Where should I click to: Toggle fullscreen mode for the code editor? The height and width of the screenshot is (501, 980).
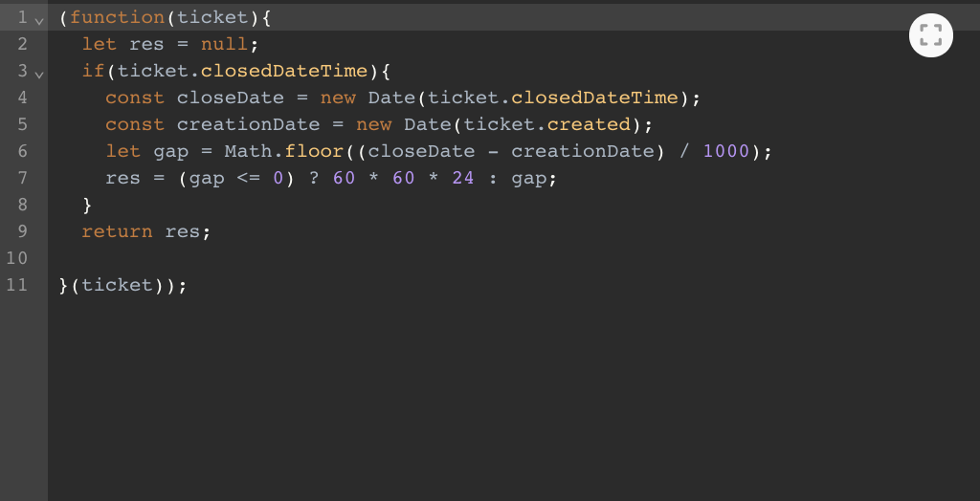(930, 35)
